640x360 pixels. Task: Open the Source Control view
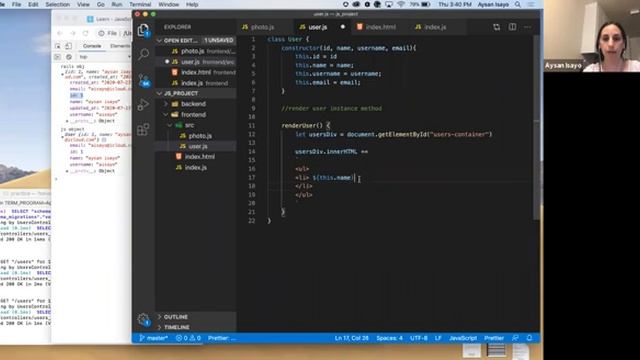coord(143,80)
